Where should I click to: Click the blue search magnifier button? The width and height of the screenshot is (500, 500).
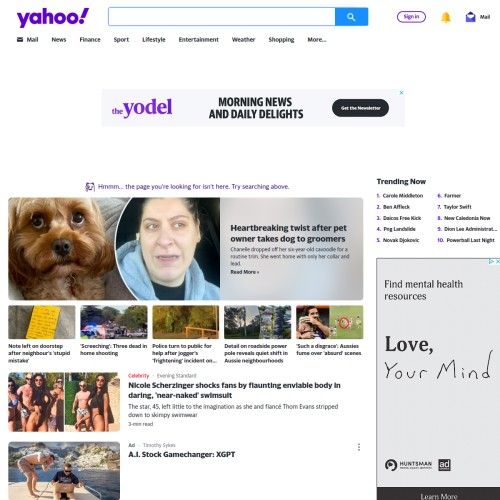[x=351, y=17]
